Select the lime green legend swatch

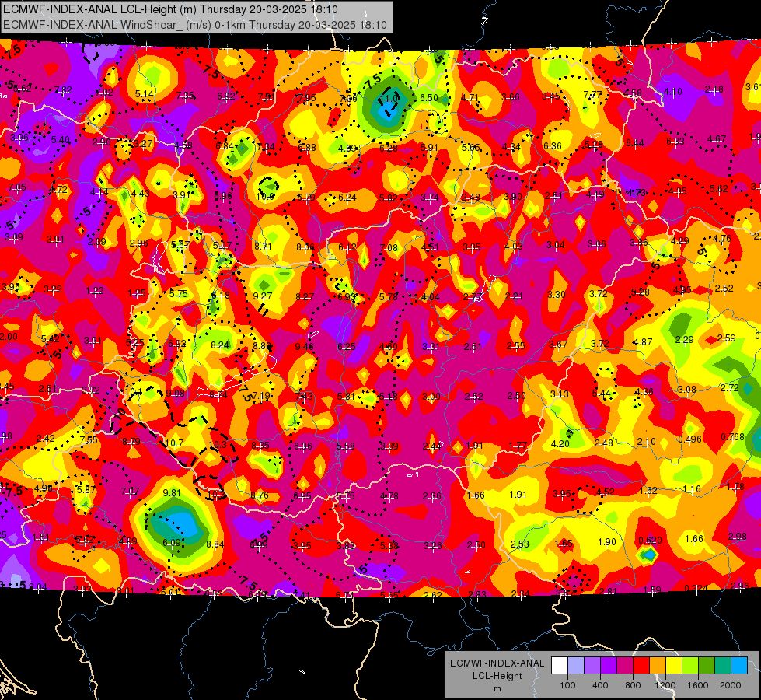[690, 666]
